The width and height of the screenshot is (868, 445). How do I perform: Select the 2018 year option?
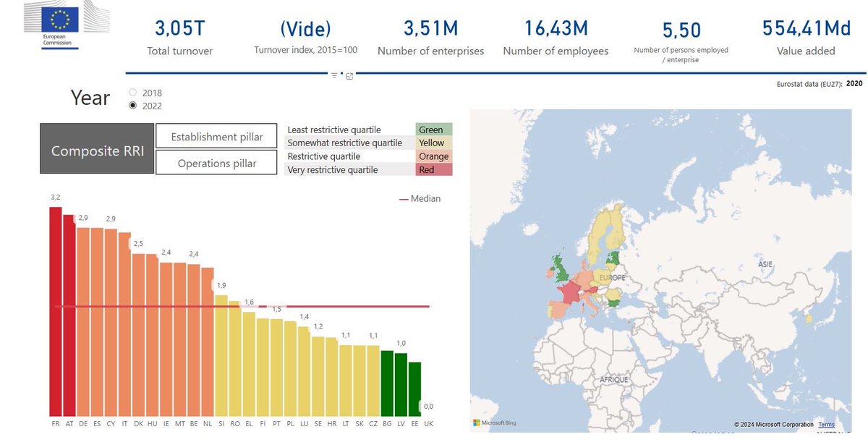(132, 93)
